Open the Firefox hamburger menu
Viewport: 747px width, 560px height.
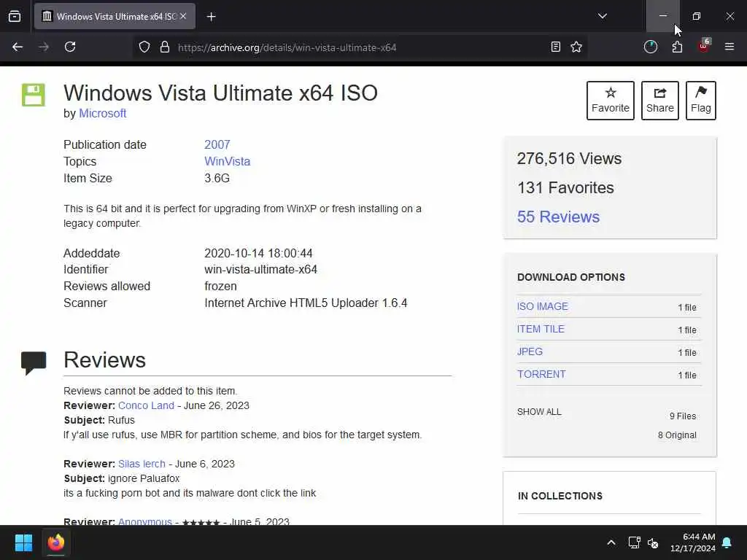729,47
